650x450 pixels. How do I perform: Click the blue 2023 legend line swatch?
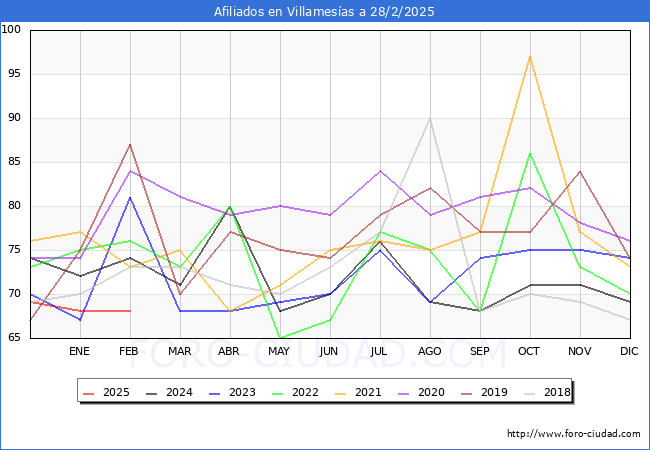[215, 393]
